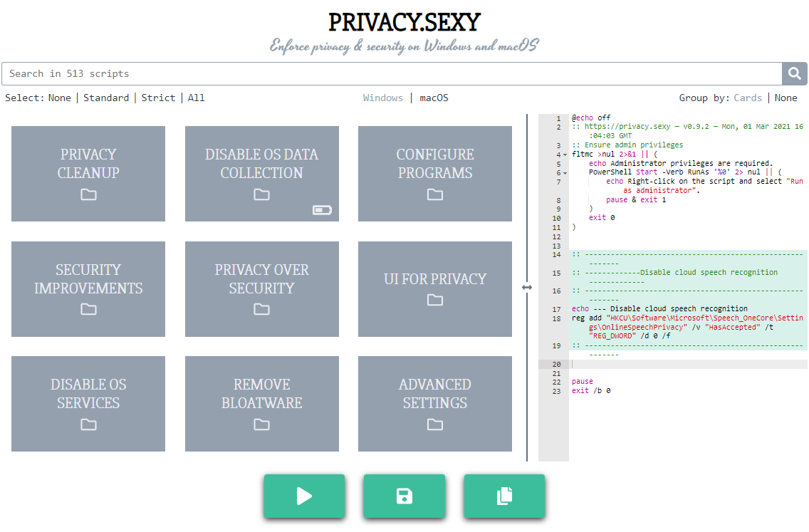809x532 pixels.
Task: Run the script with the play button
Action: (305, 496)
